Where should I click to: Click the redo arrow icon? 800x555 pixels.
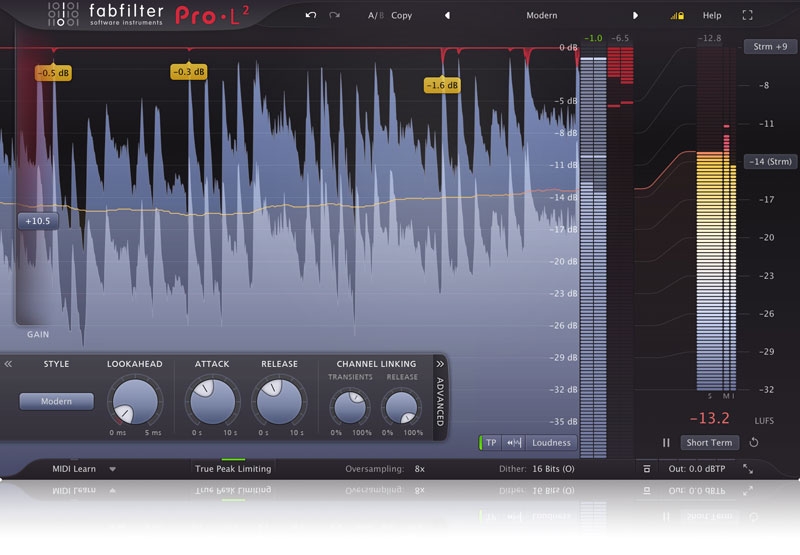(x=335, y=16)
